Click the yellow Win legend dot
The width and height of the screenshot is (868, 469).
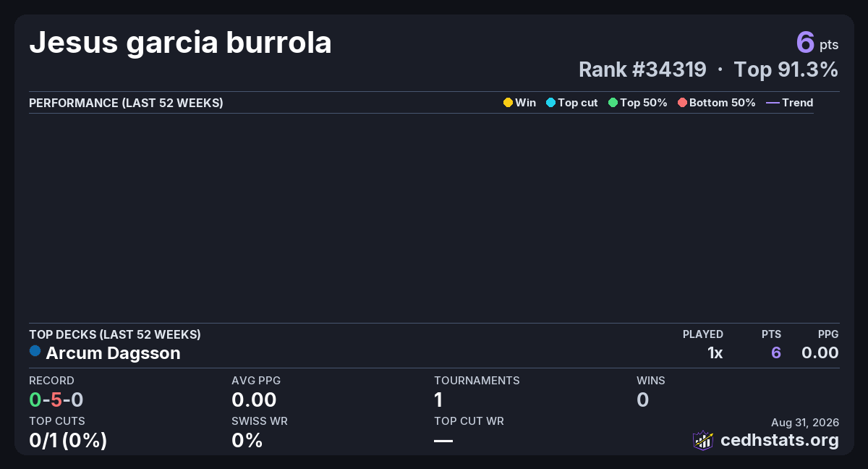508,103
